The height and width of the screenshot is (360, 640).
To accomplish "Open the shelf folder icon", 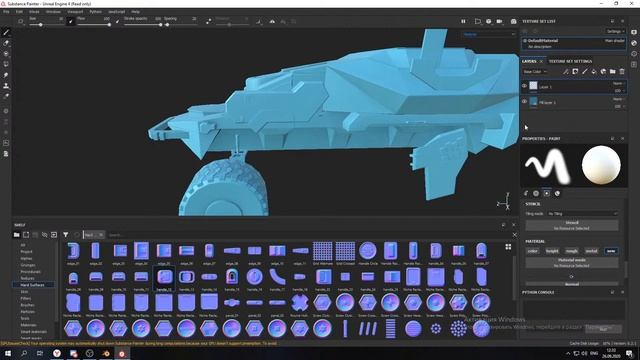I will (x=16, y=235).
